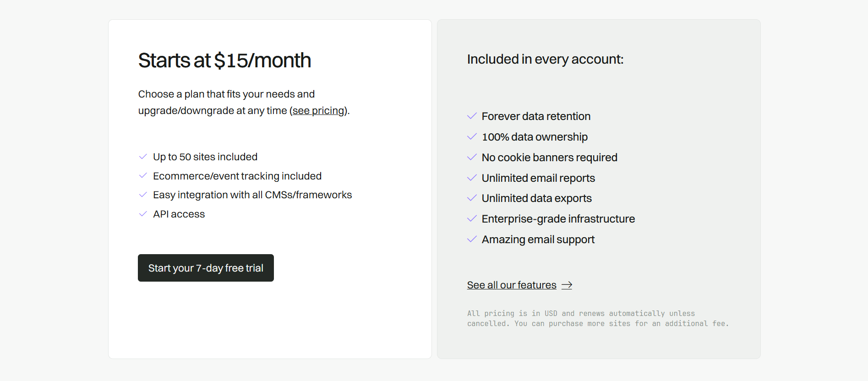Screen dimensions: 868x381
Task: Open the See all our features link
Action: [x=512, y=285]
